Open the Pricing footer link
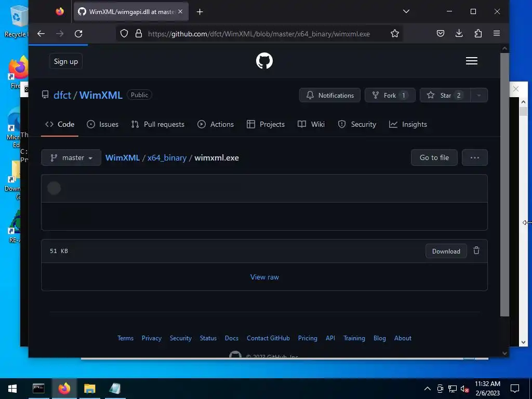This screenshot has width=532, height=399. (308, 338)
